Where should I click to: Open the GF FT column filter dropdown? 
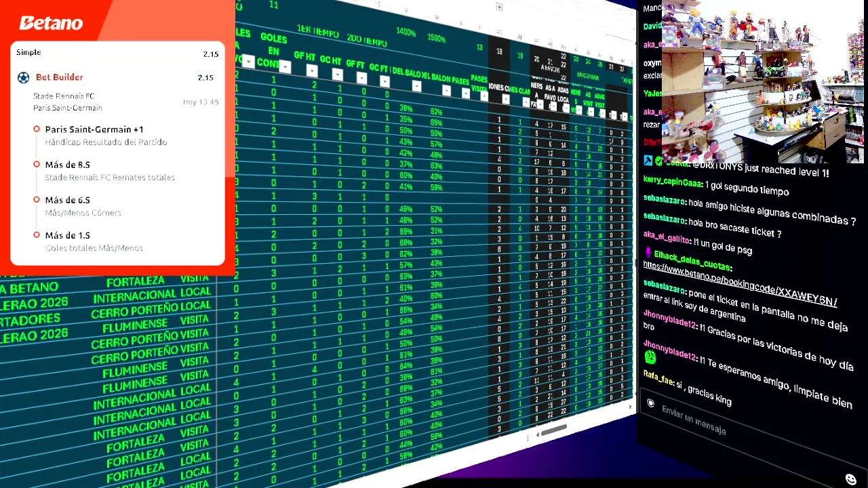point(361,79)
